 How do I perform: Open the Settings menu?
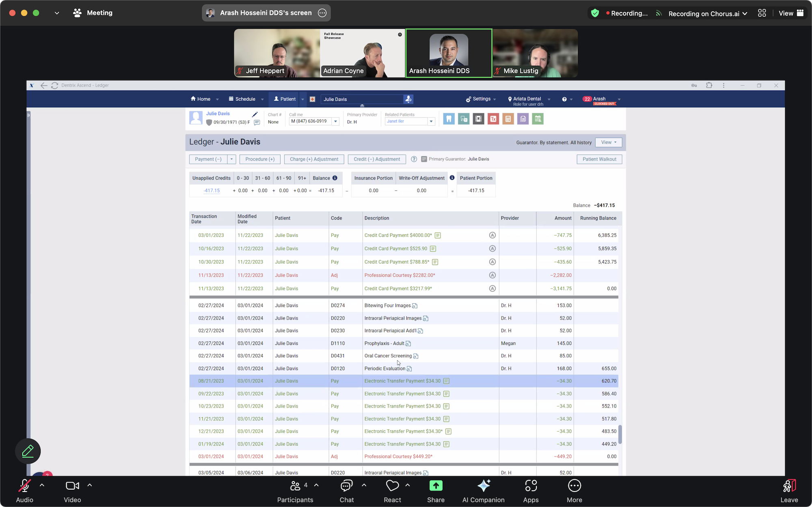click(481, 99)
